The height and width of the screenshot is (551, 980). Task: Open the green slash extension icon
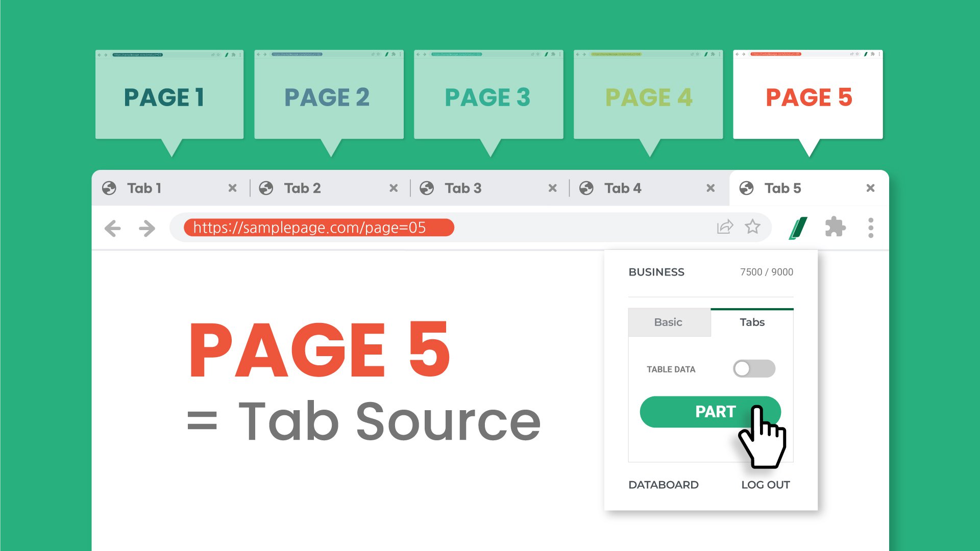(x=798, y=228)
